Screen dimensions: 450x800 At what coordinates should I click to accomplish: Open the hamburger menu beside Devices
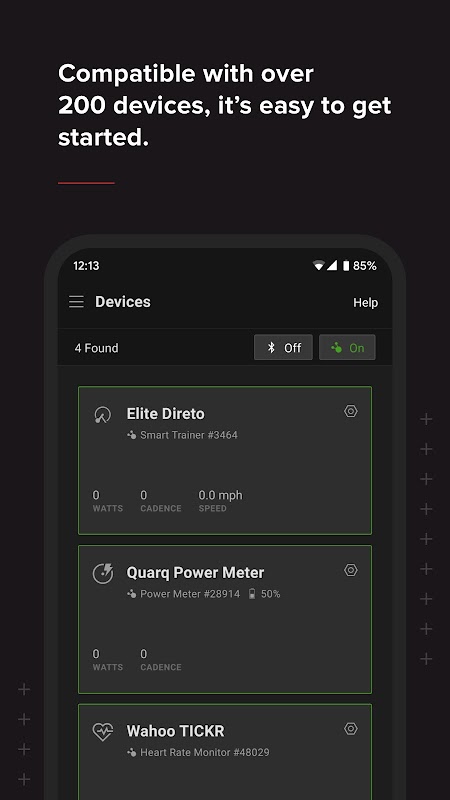[77, 302]
